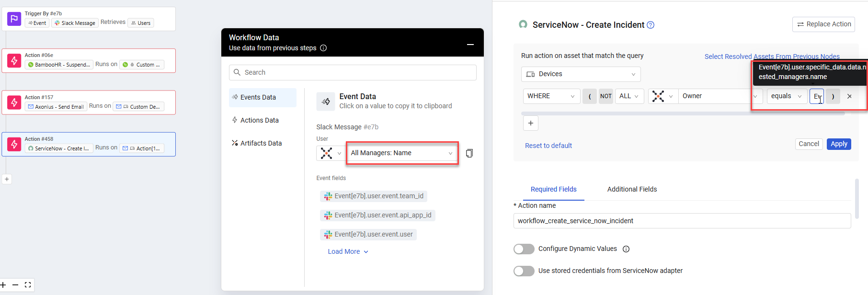
Task: Copy the Event[e7b].user.event.user field
Action: pos(368,235)
